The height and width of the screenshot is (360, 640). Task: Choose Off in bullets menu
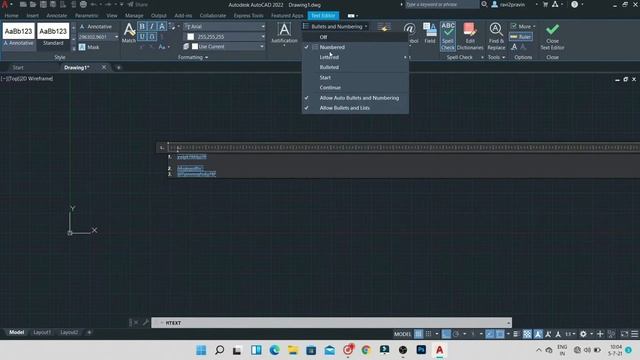[x=355, y=37]
